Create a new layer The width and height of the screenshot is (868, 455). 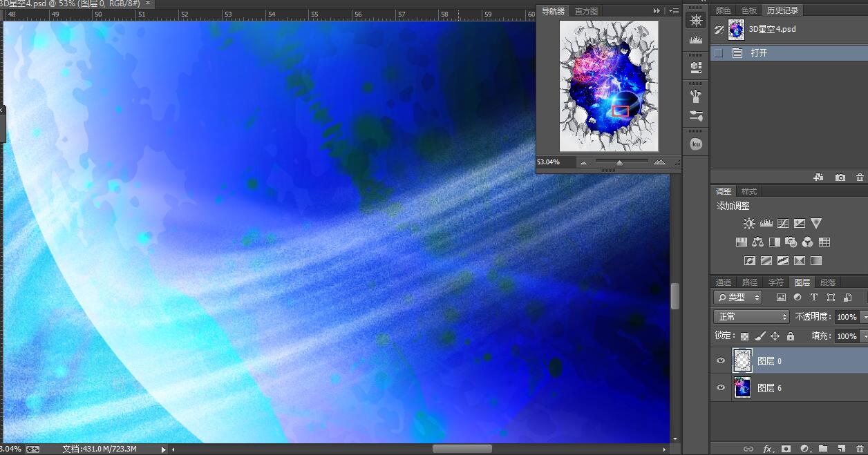842,449
